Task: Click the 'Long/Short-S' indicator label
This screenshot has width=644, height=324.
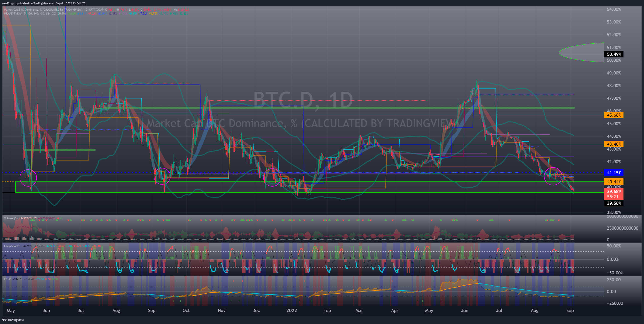Action: click(12, 246)
